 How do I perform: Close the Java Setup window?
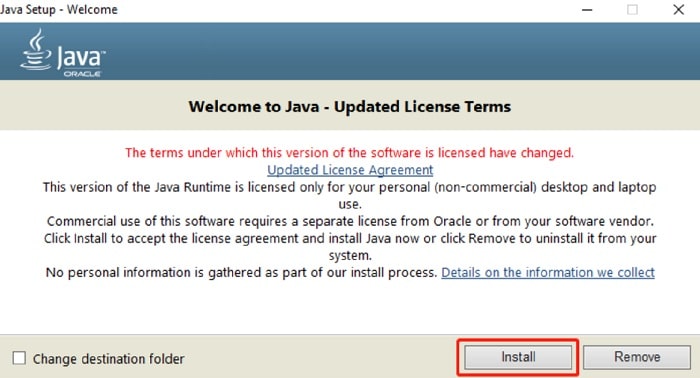(679, 10)
